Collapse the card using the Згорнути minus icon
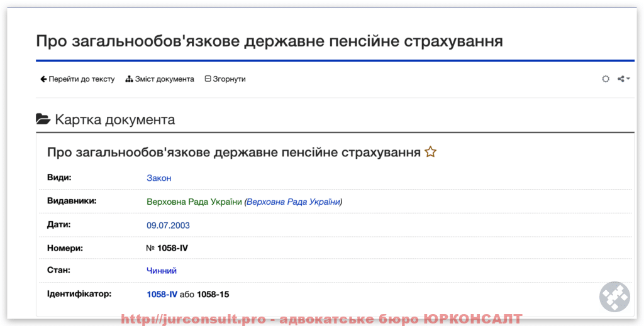Viewport: 644px width, 326px height. click(208, 79)
